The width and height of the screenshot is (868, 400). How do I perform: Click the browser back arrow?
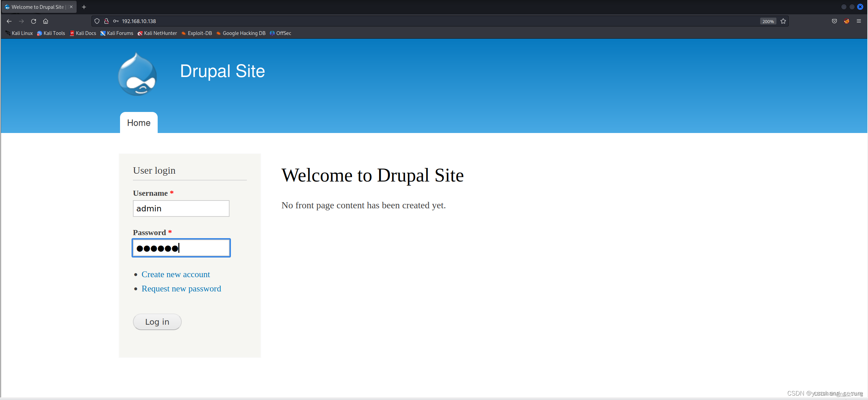pos(9,21)
